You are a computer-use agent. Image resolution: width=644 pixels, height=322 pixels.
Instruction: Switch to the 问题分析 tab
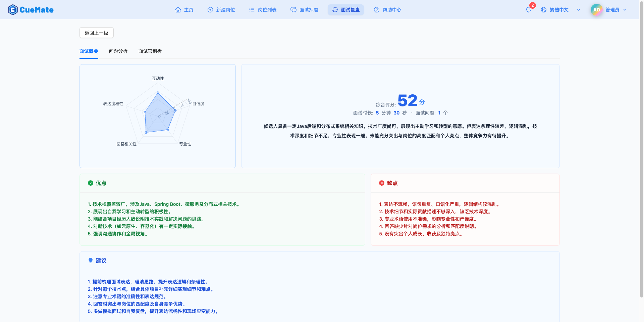[118, 51]
